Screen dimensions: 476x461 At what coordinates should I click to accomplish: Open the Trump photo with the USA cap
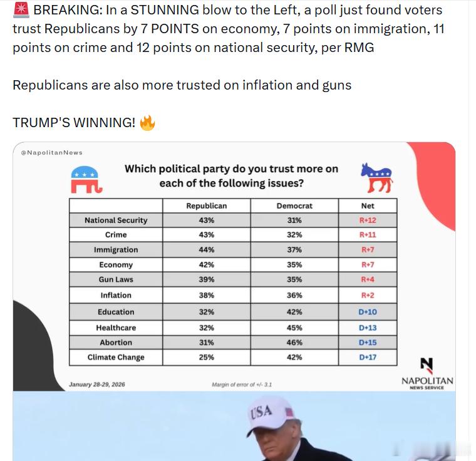pos(234,426)
